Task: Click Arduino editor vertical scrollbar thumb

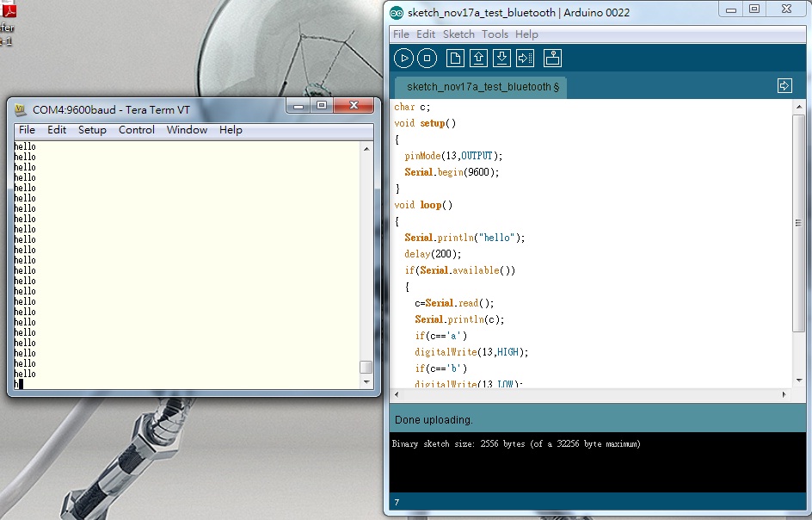Action: pyautogui.click(x=798, y=223)
